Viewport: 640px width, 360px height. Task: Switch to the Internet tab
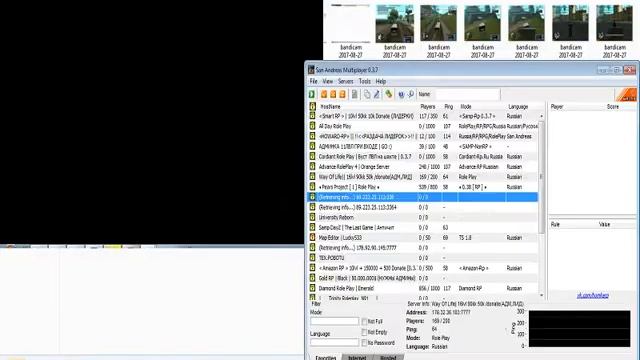click(357, 358)
